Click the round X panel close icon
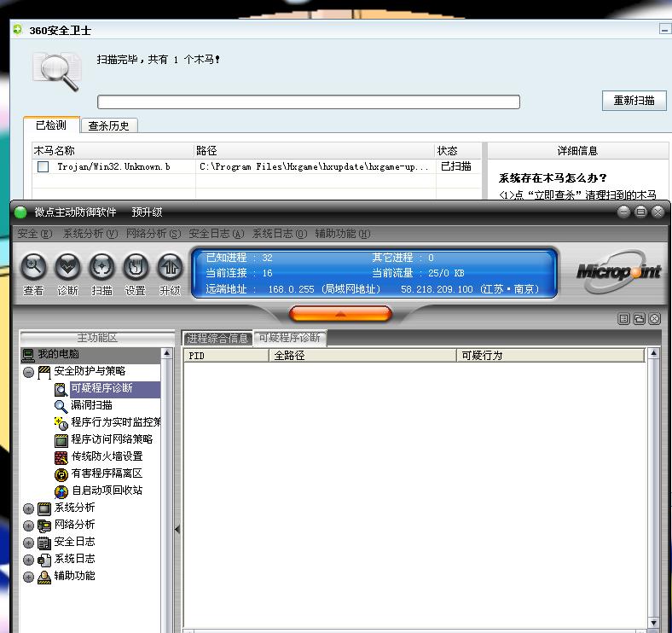Viewport: 672px width, 633px height. [654, 319]
